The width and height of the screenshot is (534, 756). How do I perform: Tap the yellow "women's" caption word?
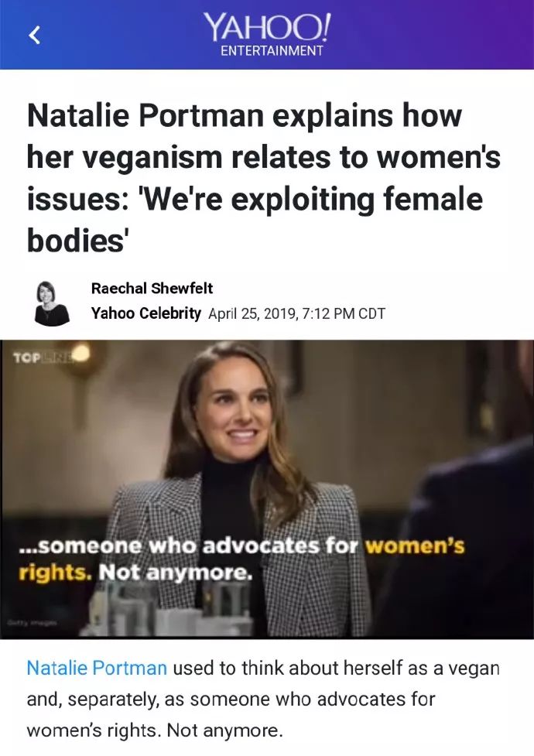coord(414,546)
